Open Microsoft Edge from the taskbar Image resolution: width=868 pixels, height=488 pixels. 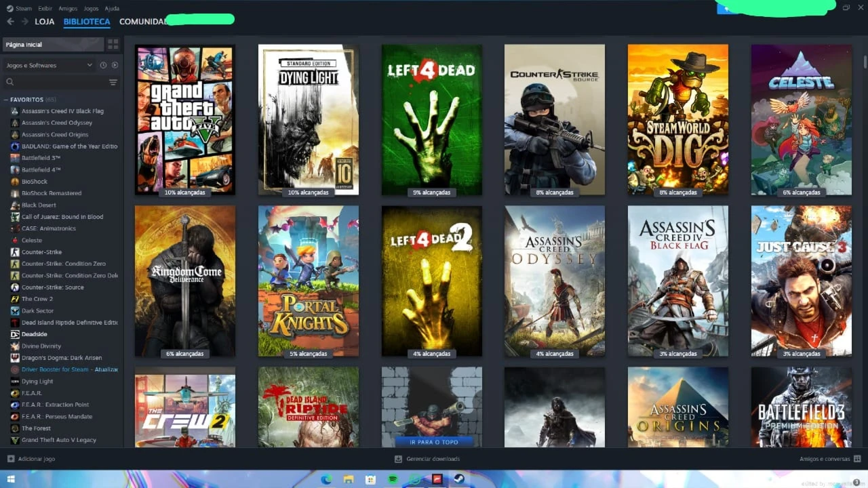(x=326, y=479)
